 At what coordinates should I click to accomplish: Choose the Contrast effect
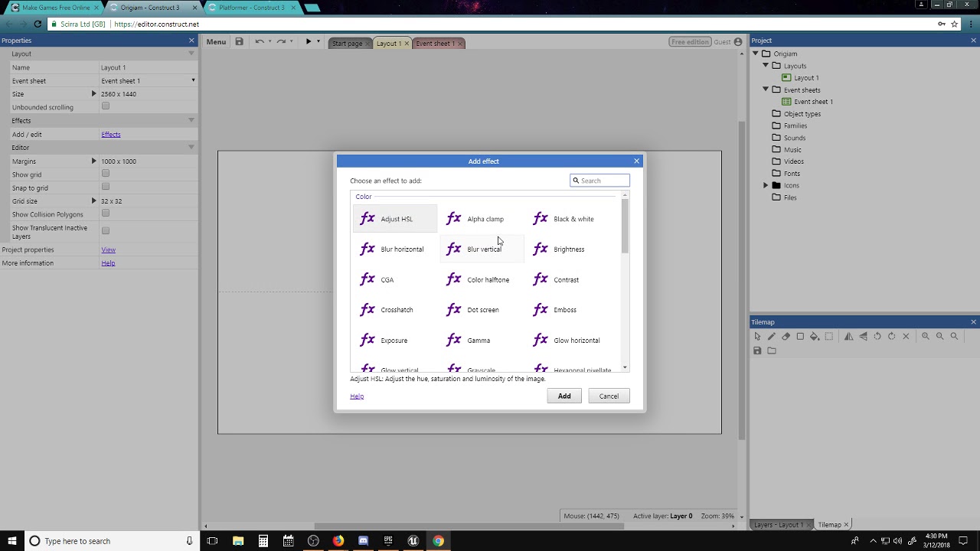(568, 280)
